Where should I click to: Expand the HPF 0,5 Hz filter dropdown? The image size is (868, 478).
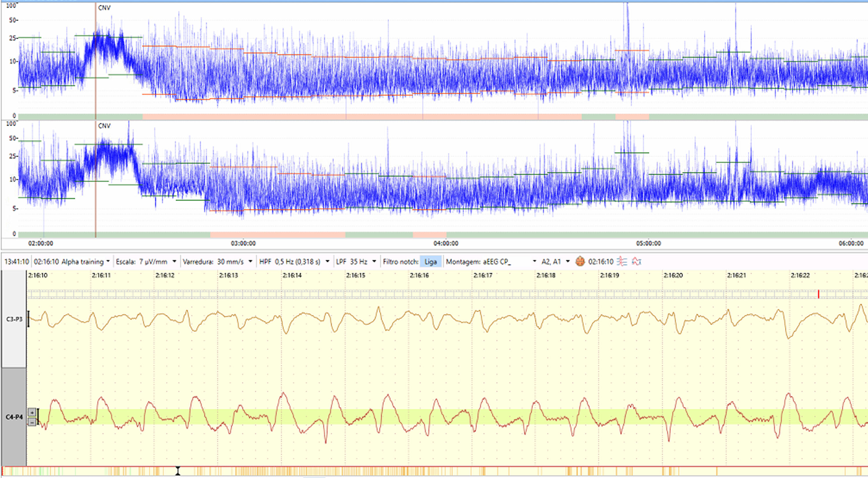327,262
